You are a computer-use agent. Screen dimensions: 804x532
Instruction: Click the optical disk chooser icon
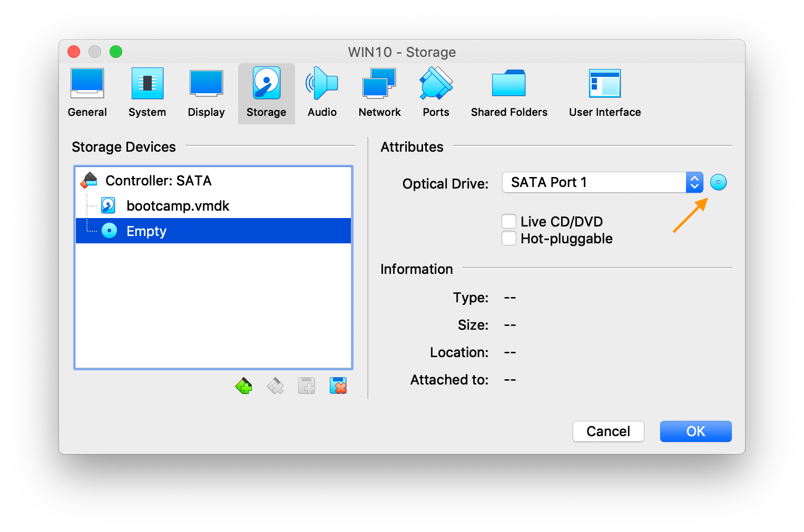tap(718, 182)
